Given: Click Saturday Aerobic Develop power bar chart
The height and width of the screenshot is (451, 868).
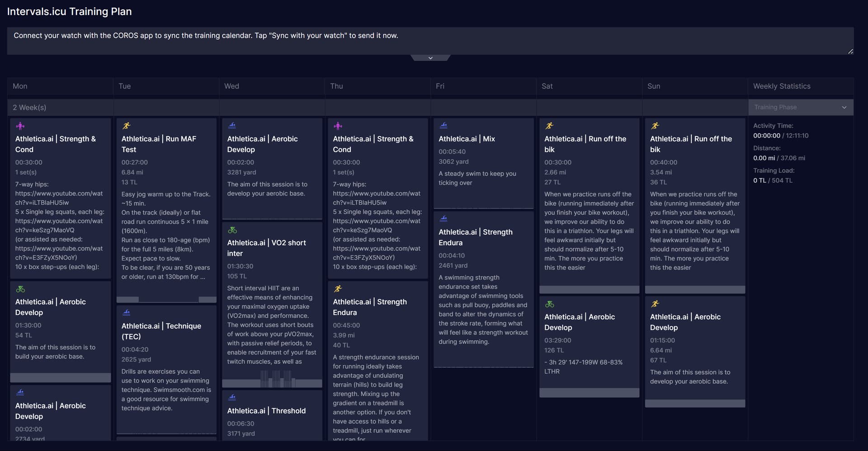Looking at the screenshot, I should [589, 393].
